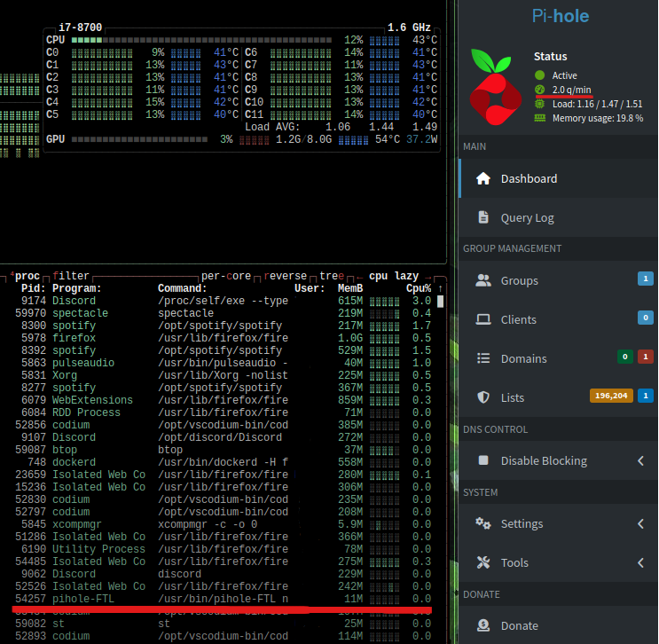Screen dimensions: 659x644
Task: Open the Clients menu item
Action: tap(559, 319)
